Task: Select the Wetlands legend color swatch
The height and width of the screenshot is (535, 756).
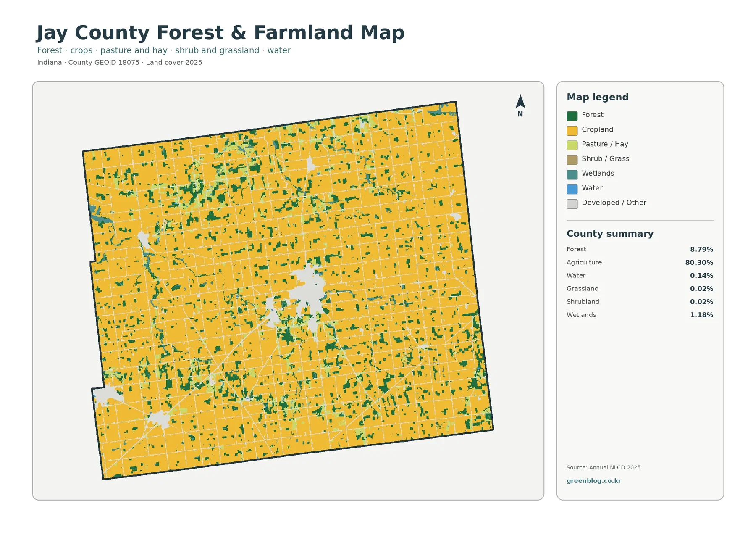Action: coord(572,175)
